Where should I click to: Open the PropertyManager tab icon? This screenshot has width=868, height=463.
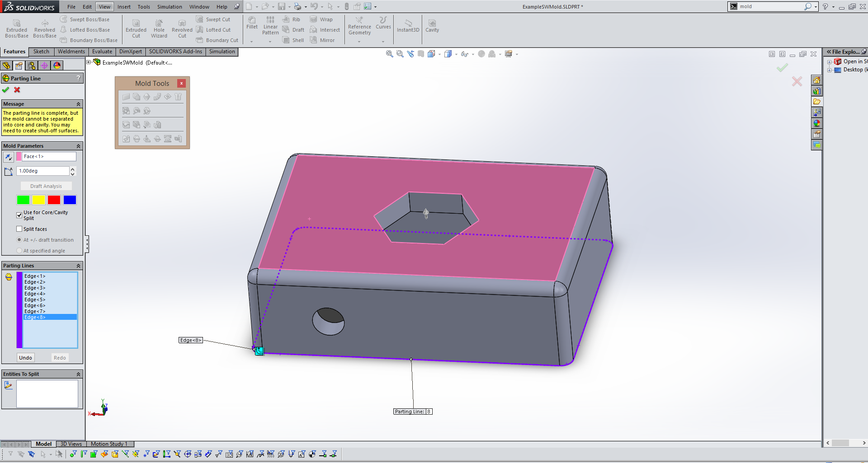pyautogui.click(x=19, y=65)
